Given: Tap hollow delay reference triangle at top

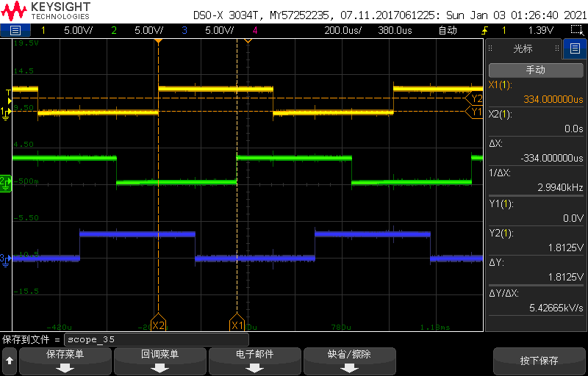Looking at the screenshot, I should click(x=248, y=40).
